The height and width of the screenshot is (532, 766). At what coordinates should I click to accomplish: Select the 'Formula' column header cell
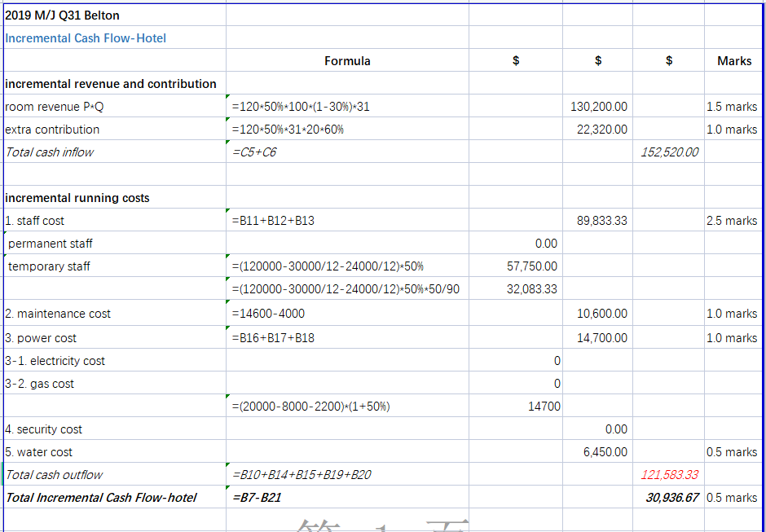tap(347, 61)
